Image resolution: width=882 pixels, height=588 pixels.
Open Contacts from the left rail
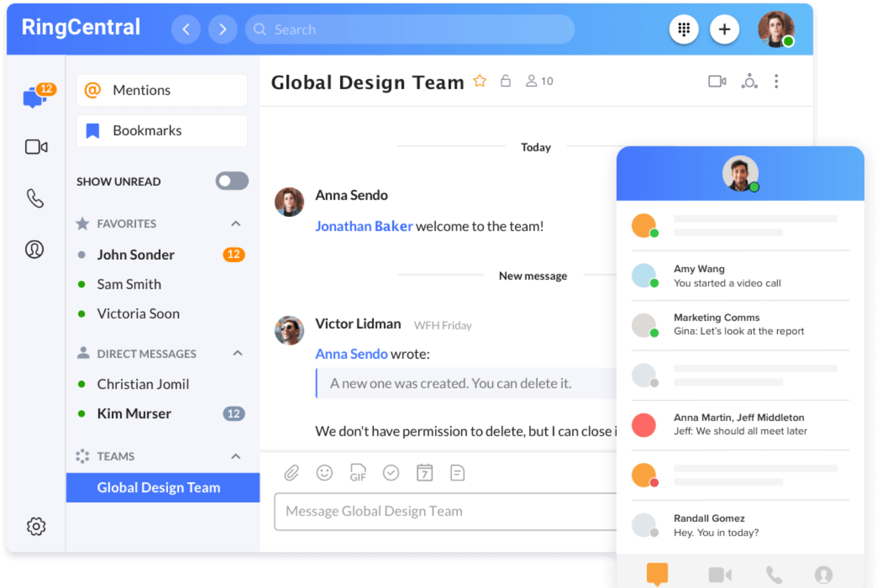(x=34, y=250)
